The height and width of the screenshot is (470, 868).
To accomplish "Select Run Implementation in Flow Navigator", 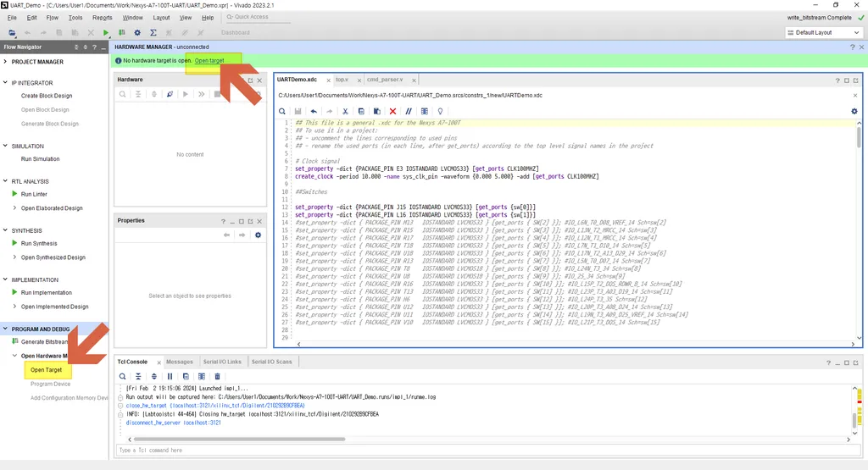I will tap(47, 292).
